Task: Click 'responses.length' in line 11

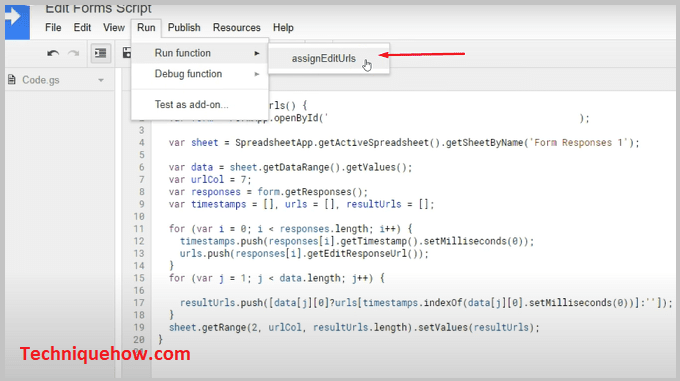Action: 324,229
